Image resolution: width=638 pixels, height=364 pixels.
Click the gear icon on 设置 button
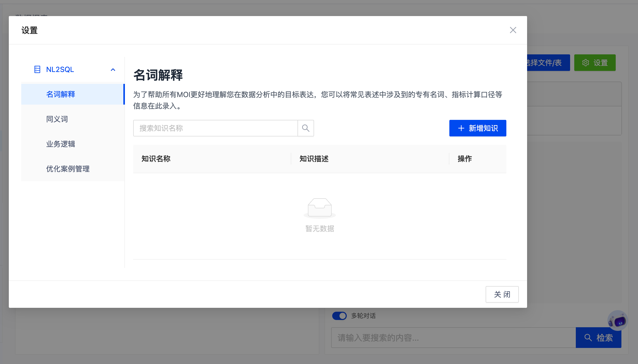pos(586,63)
